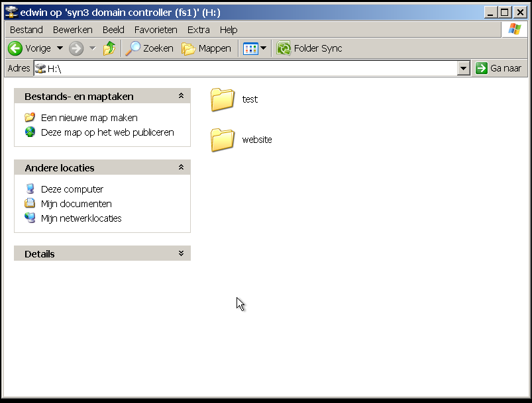Image resolution: width=532 pixels, height=403 pixels.
Task: Go up one folder level icon
Action: point(109,48)
